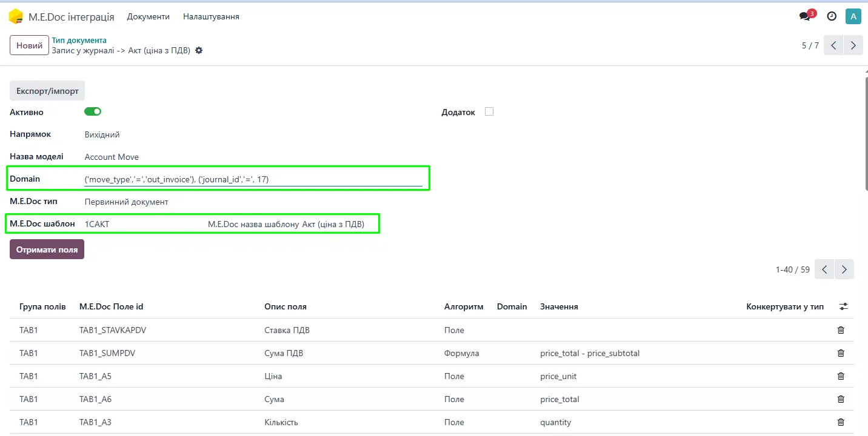Delete the TAB1_A6 row
Image resolution: width=868 pixels, height=436 pixels.
tap(841, 399)
